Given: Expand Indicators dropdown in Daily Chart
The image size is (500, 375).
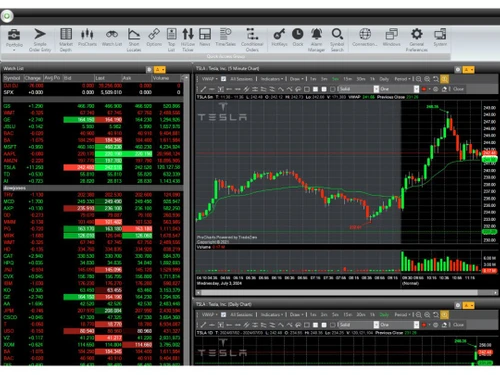Looking at the screenshot, I should point(272,315).
